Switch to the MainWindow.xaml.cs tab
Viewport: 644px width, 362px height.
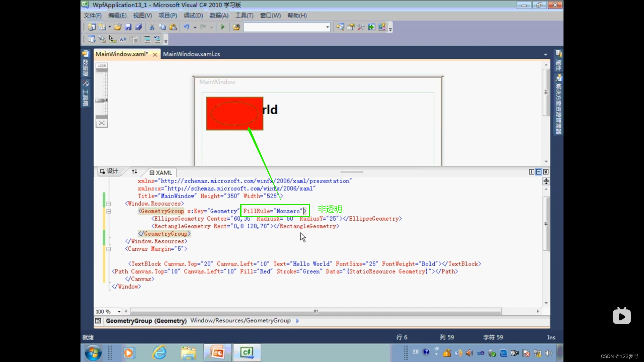pos(192,54)
